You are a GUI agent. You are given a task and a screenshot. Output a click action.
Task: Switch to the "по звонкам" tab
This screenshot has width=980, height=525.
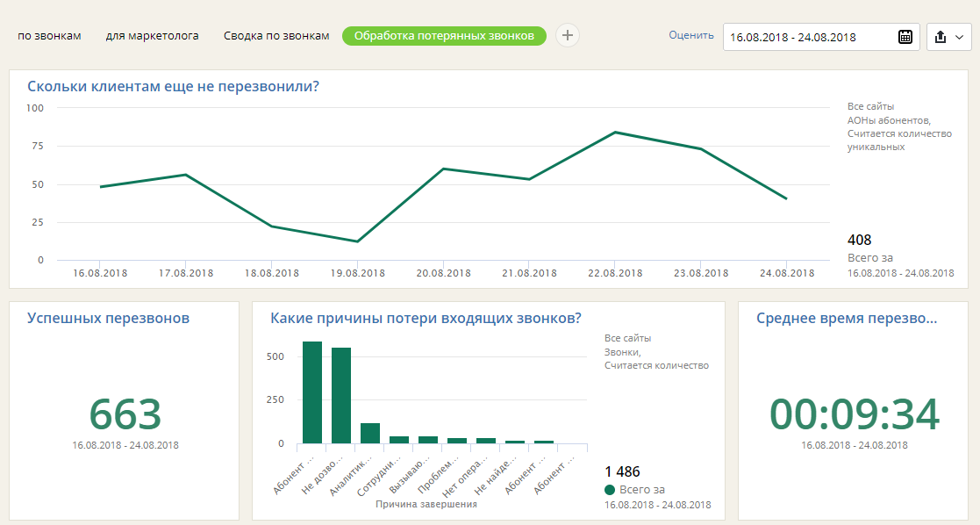pyautogui.click(x=49, y=36)
